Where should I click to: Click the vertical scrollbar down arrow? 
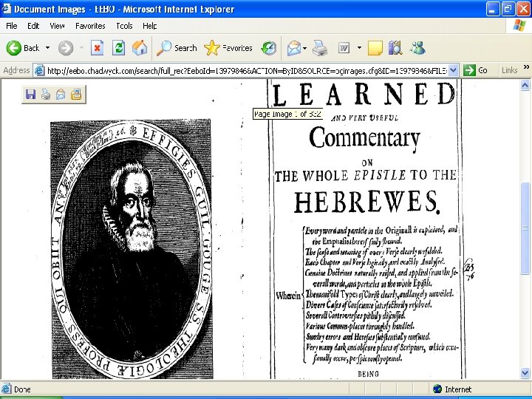[525, 373]
